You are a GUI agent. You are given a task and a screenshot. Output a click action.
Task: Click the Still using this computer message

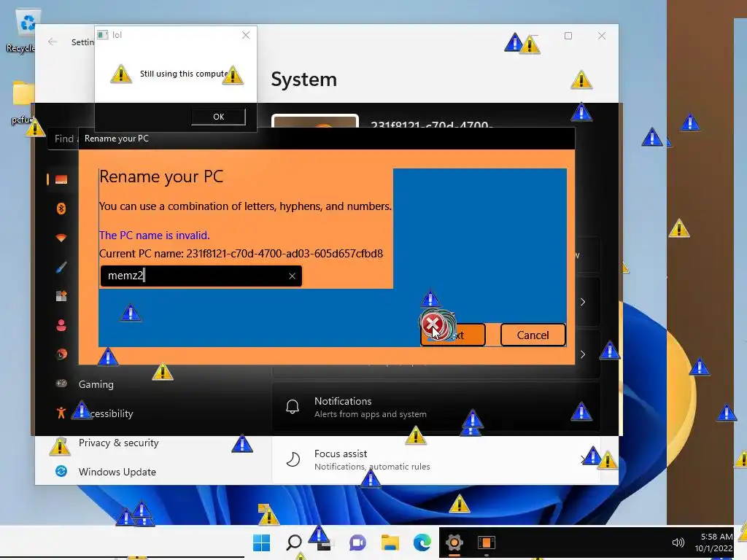tap(185, 74)
